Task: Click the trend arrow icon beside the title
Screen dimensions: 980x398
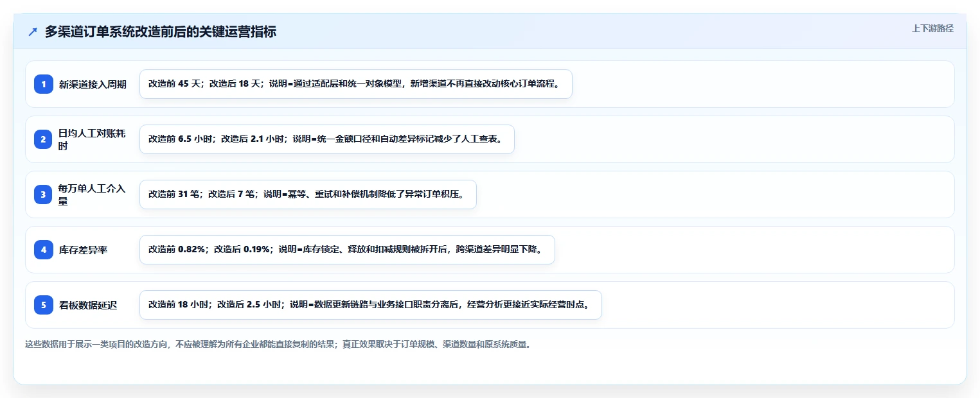Action: [x=33, y=31]
